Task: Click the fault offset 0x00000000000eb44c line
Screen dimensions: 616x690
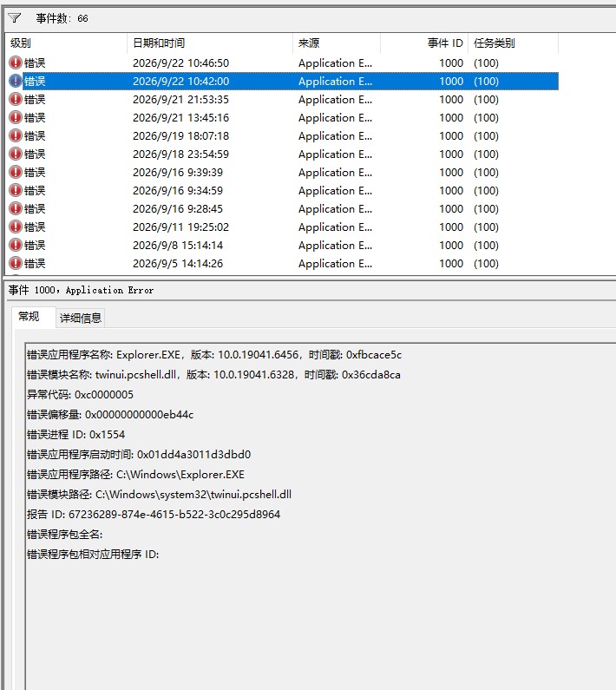Action: 110,415
